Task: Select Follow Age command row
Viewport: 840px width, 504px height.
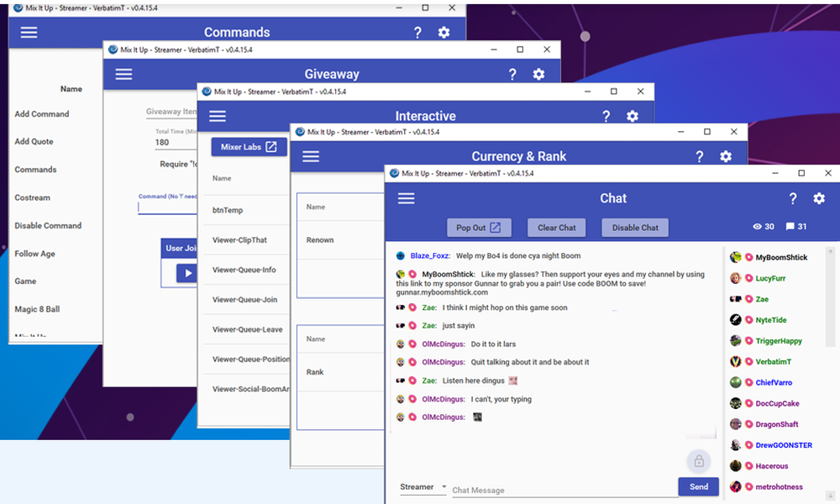Action: point(34,254)
